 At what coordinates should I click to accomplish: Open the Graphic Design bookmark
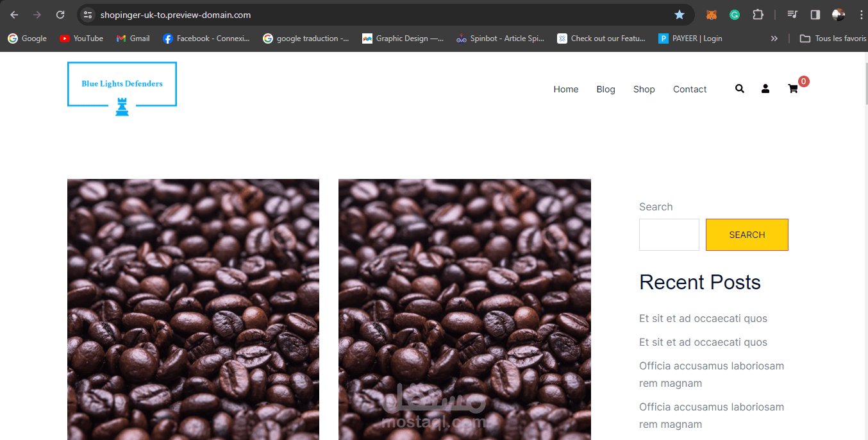click(x=403, y=38)
